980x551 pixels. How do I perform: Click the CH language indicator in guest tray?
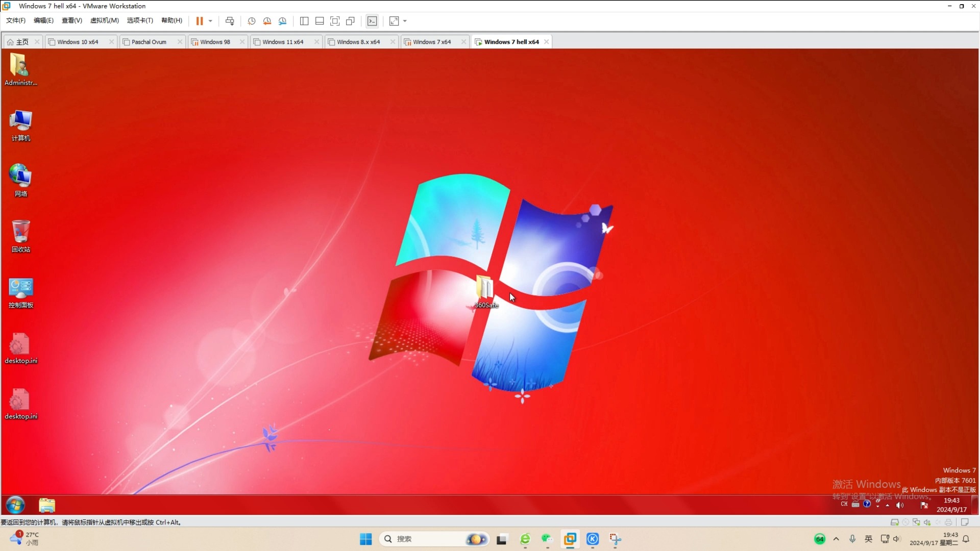click(844, 504)
